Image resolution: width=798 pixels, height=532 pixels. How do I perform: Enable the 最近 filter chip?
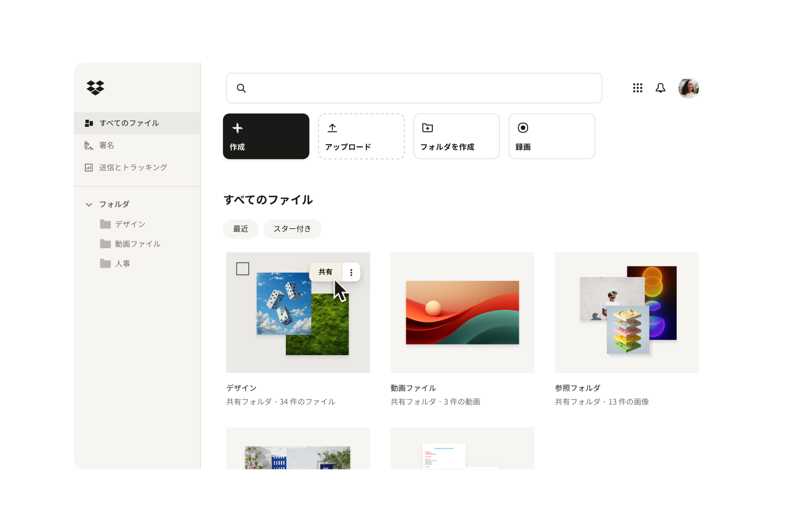(x=241, y=229)
